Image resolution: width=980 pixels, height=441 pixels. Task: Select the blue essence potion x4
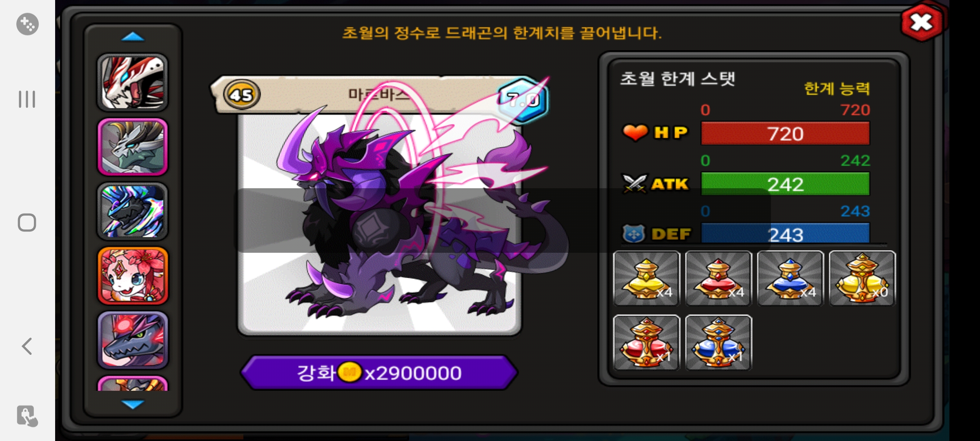click(790, 278)
